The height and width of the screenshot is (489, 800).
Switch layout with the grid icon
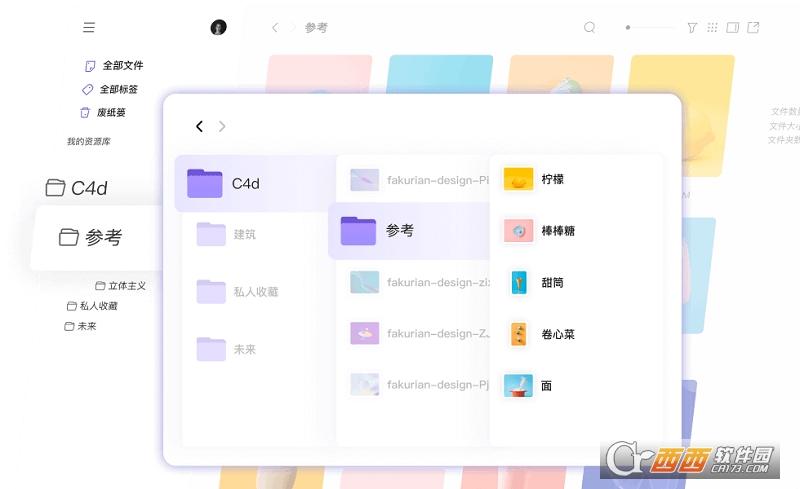[712, 28]
